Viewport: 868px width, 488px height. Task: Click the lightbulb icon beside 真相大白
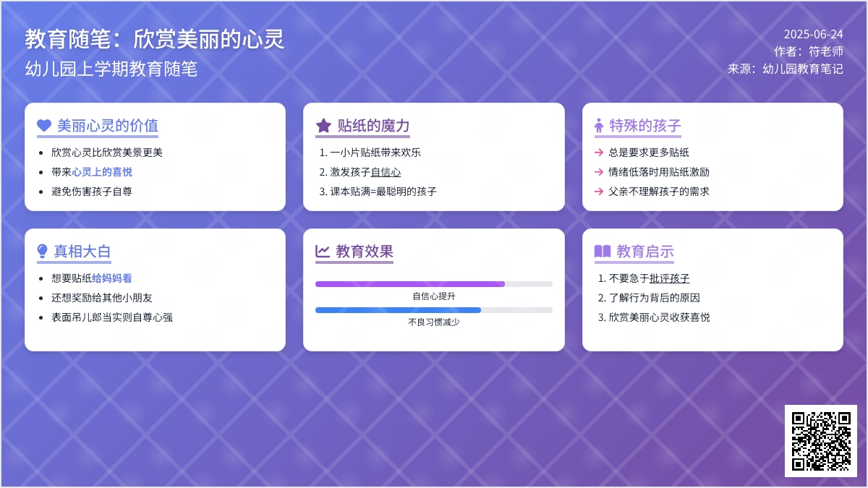[x=42, y=252]
